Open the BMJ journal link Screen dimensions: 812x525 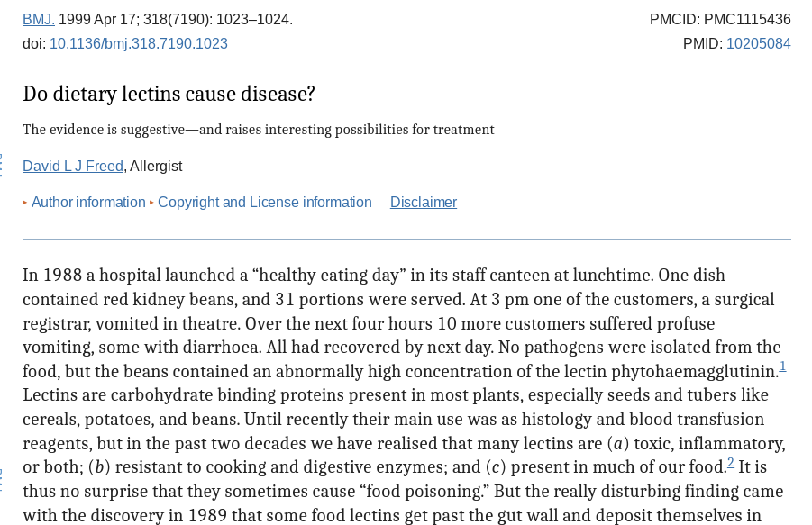click(x=38, y=20)
